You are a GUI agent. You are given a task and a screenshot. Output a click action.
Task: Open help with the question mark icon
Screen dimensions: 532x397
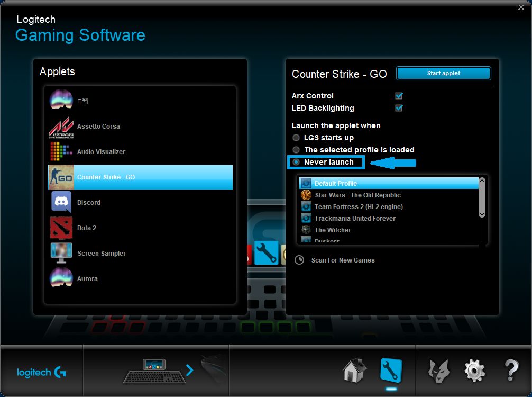pyautogui.click(x=511, y=371)
